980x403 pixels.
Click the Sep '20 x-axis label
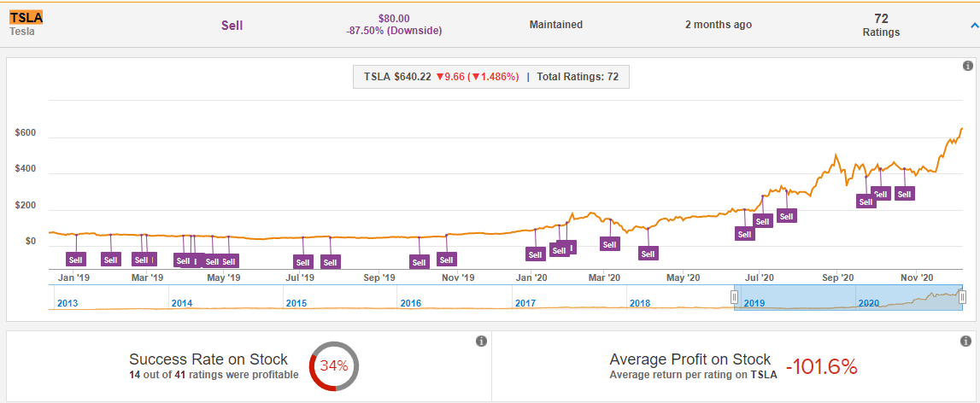point(837,276)
